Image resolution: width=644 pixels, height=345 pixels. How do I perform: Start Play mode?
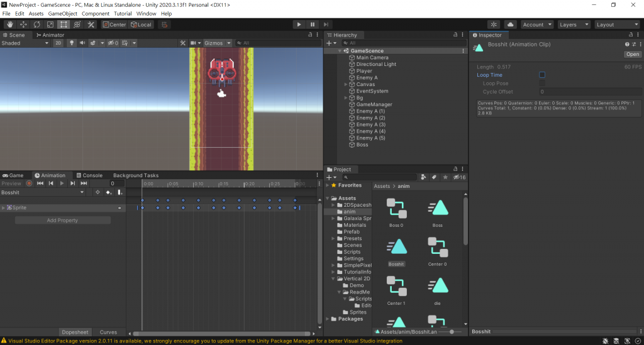tap(299, 25)
